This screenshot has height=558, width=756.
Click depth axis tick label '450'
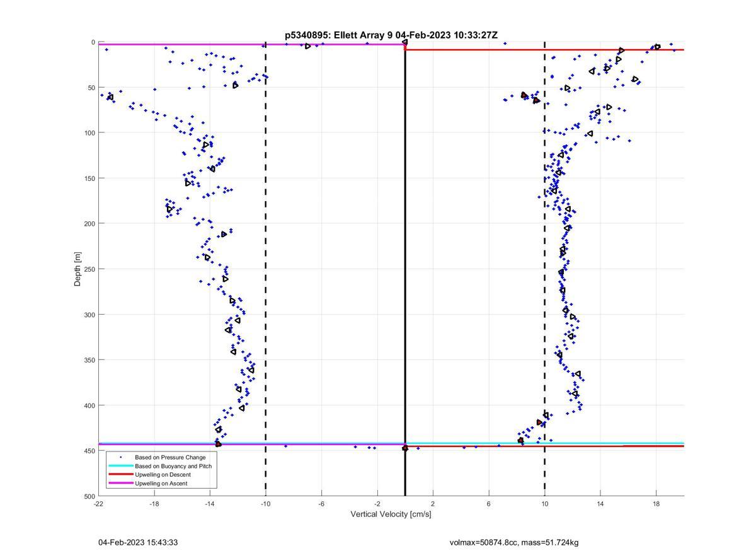click(89, 451)
